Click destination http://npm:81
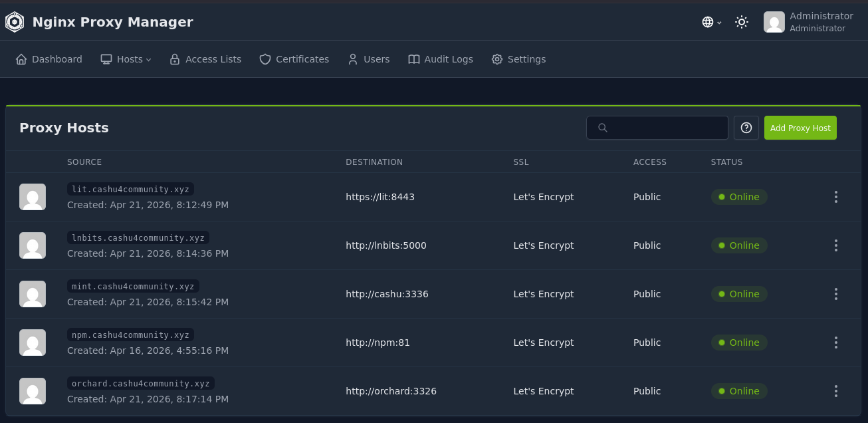Viewport: 868px width, 423px height. [378, 343]
